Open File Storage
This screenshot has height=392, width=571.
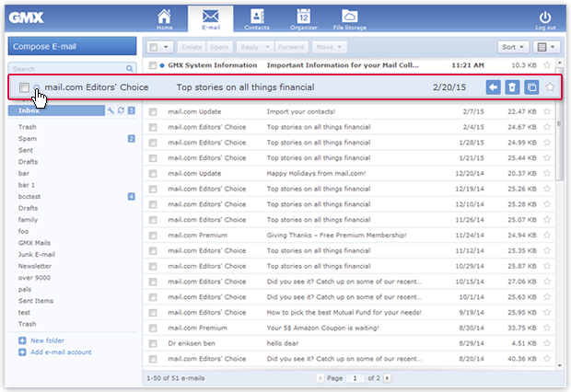coord(350,19)
